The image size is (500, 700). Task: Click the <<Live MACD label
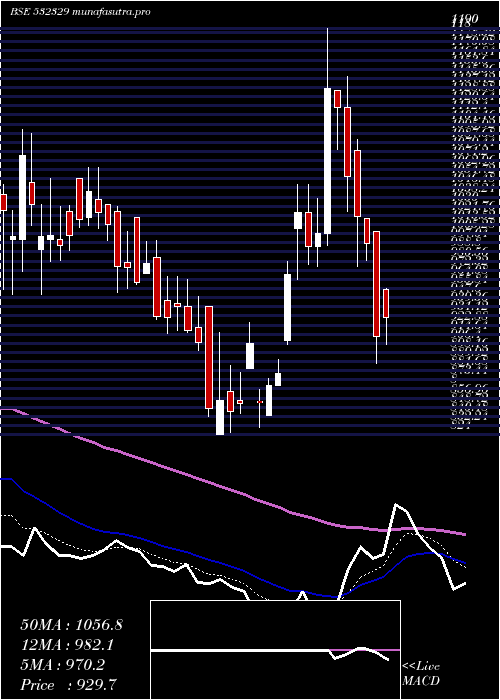pos(421,674)
